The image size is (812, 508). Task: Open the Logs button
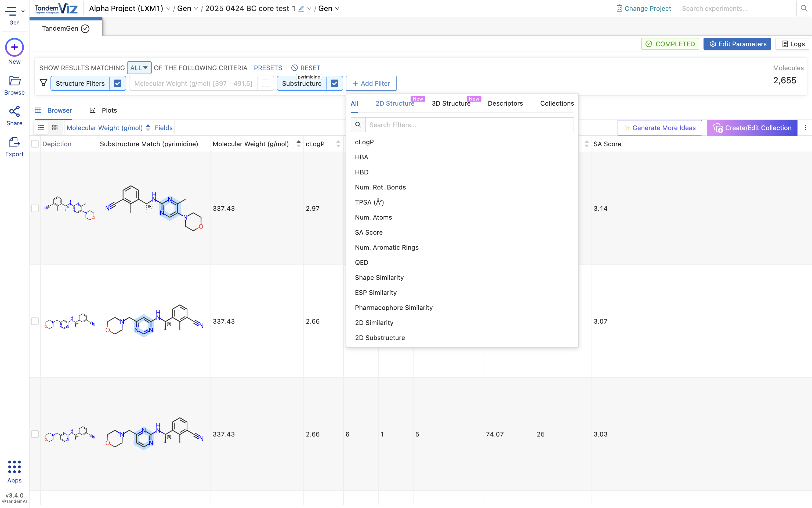pos(793,44)
